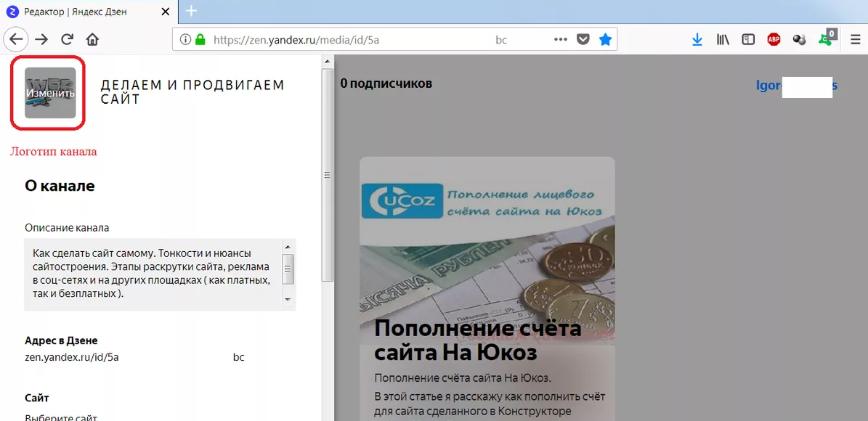Click the Выберите сайт site selector

pos(61,417)
